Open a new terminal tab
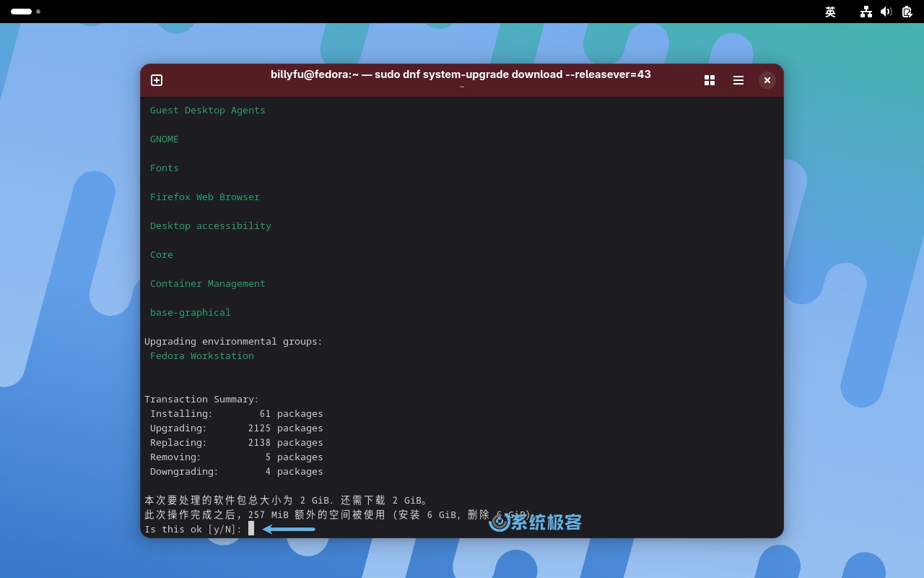 click(x=157, y=80)
